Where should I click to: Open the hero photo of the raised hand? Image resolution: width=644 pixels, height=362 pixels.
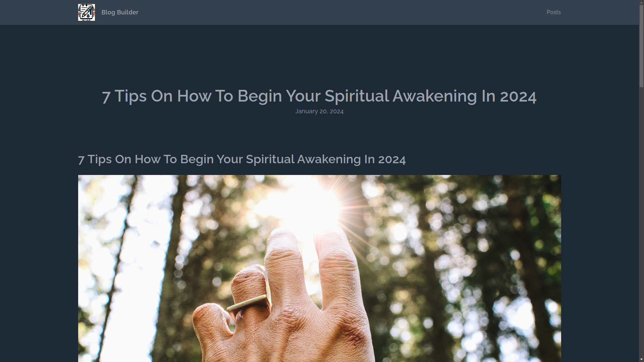point(319,268)
